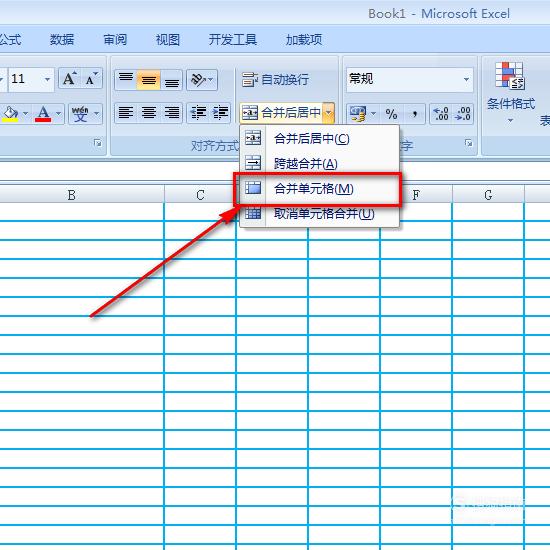Switch to the 视图 tab
The image size is (550, 550).
[x=168, y=40]
